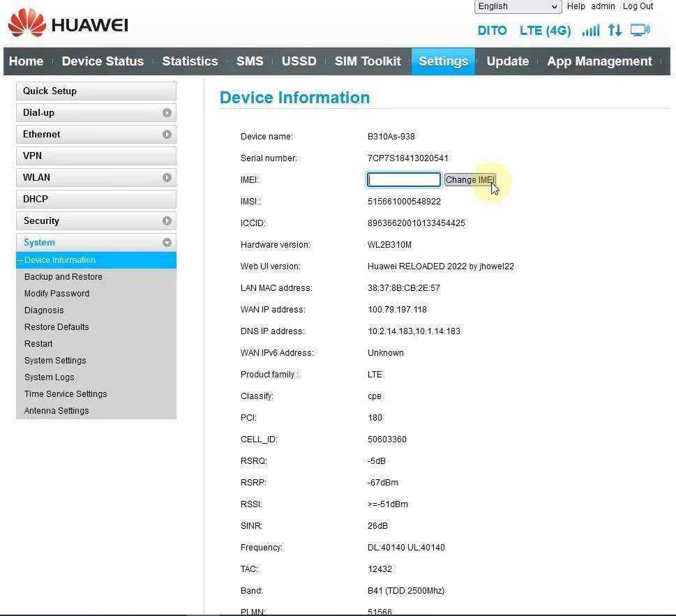Screen dimensions: 676x616
Task: Open System Settings
Action: tap(55, 361)
